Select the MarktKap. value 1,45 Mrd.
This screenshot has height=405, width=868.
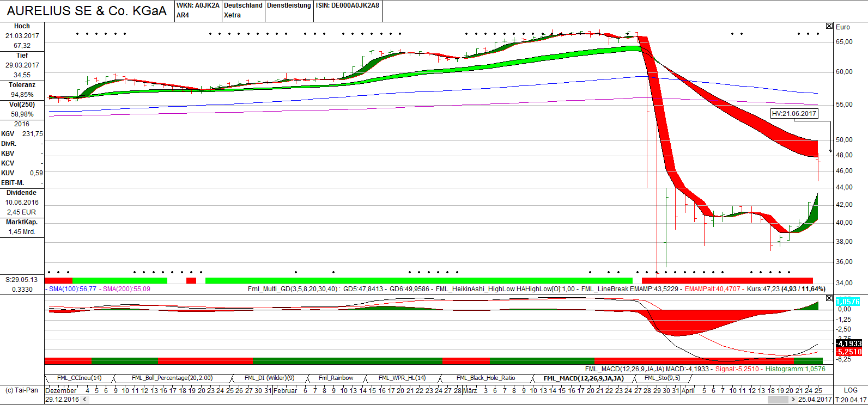[22, 232]
